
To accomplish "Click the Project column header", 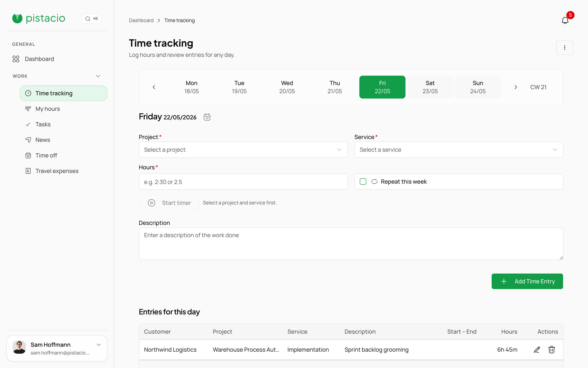I will 222,332.
